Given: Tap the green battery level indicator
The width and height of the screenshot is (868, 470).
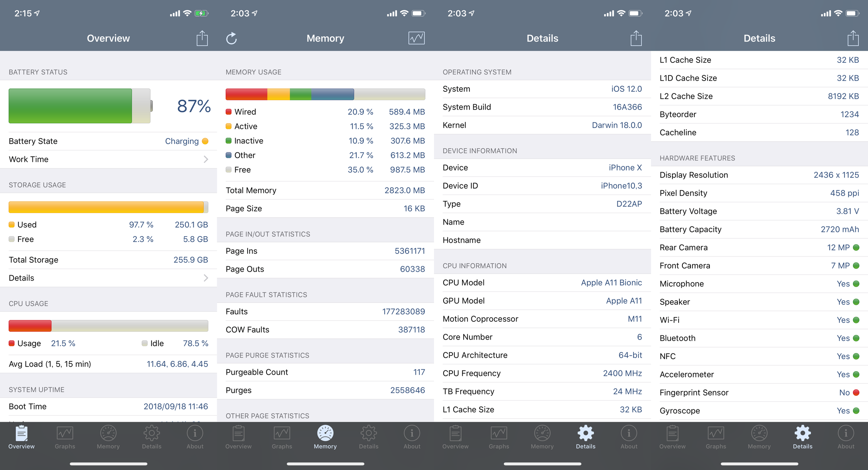Looking at the screenshot, I should click(71, 106).
